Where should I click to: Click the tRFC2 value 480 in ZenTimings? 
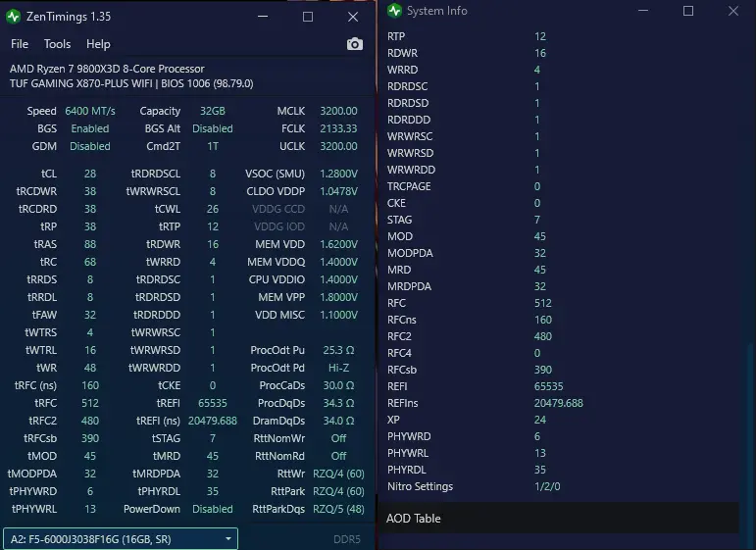click(90, 421)
